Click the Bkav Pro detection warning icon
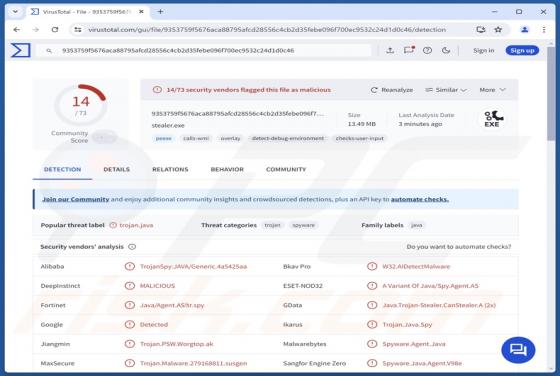 coord(372,266)
